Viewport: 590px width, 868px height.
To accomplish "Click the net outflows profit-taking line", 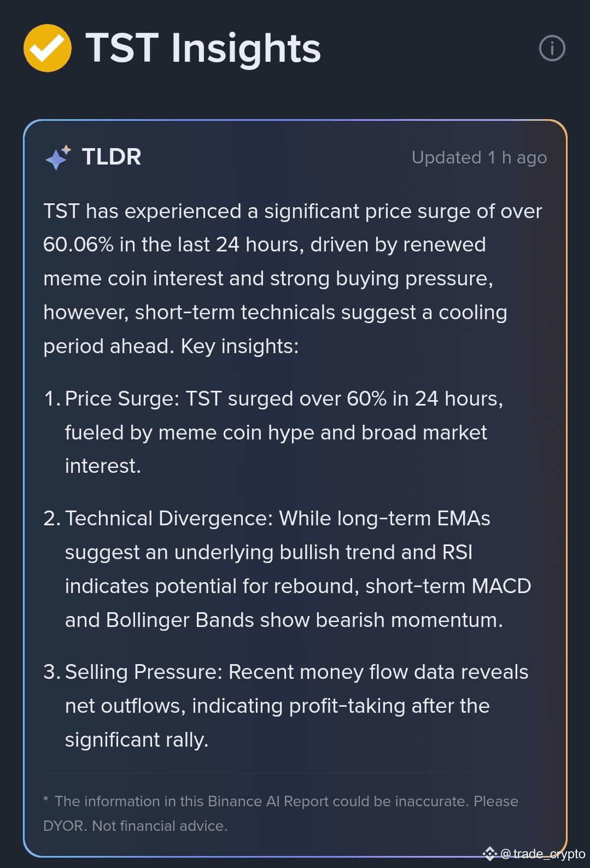I will pos(277,706).
